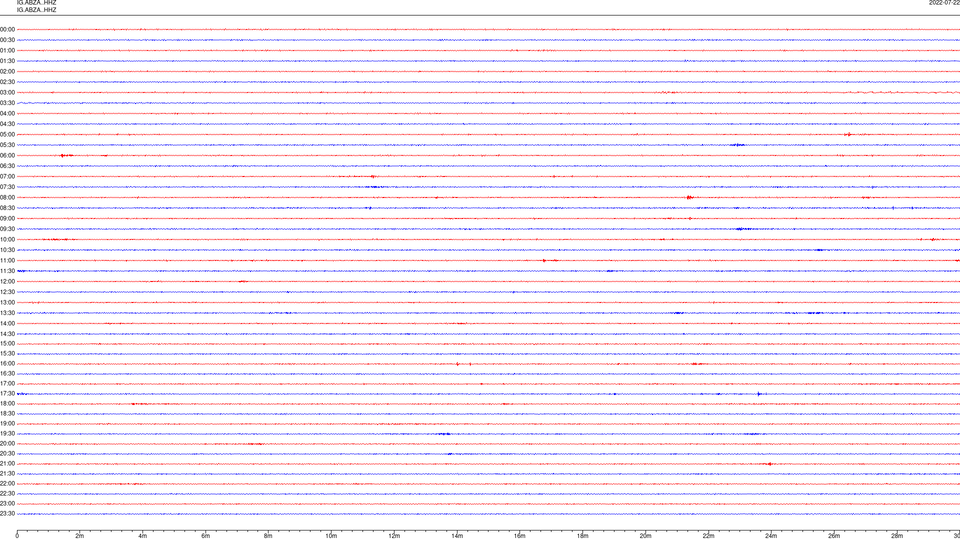Choose the 14m tick on the axis
This screenshot has height=540, width=960.
tap(457, 536)
